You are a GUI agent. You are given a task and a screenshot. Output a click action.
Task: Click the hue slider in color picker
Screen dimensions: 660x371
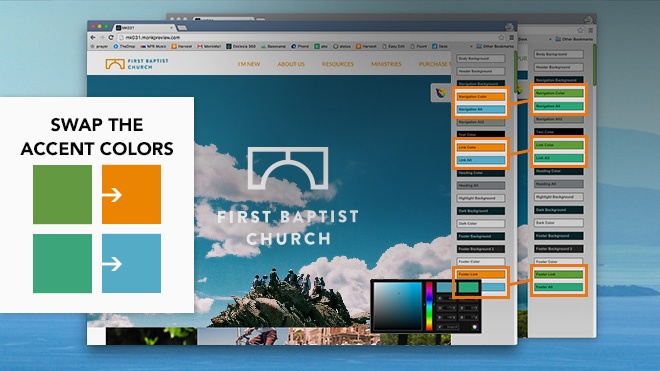pos(429,306)
